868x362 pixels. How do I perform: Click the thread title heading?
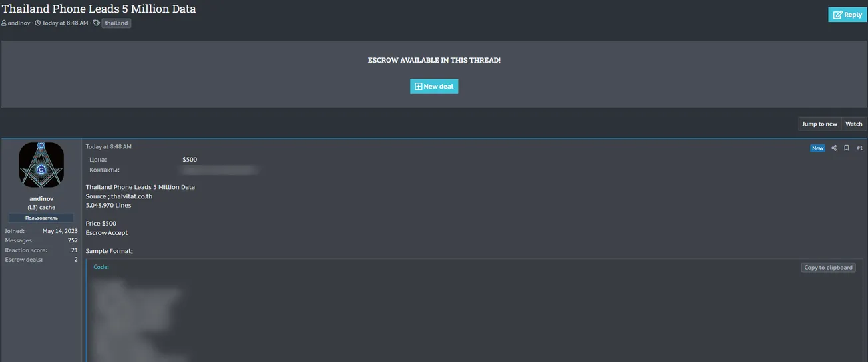point(99,9)
